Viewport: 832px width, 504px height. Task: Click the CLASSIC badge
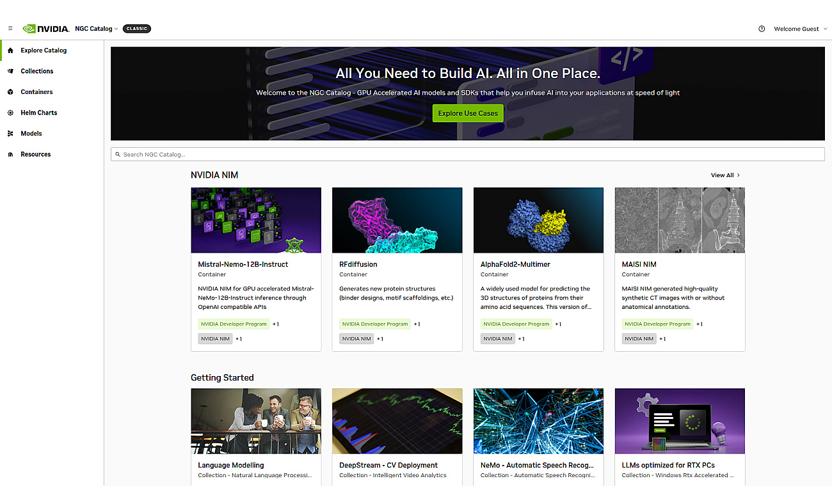tap(137, 29)
